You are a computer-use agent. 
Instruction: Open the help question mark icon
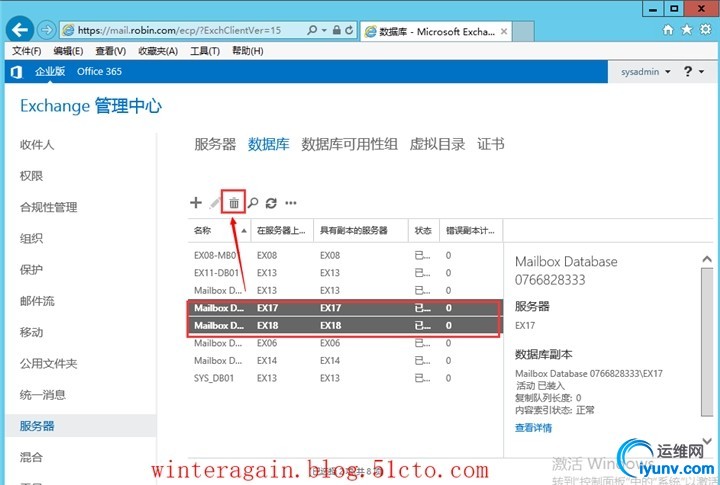click(x=687, y=72)
